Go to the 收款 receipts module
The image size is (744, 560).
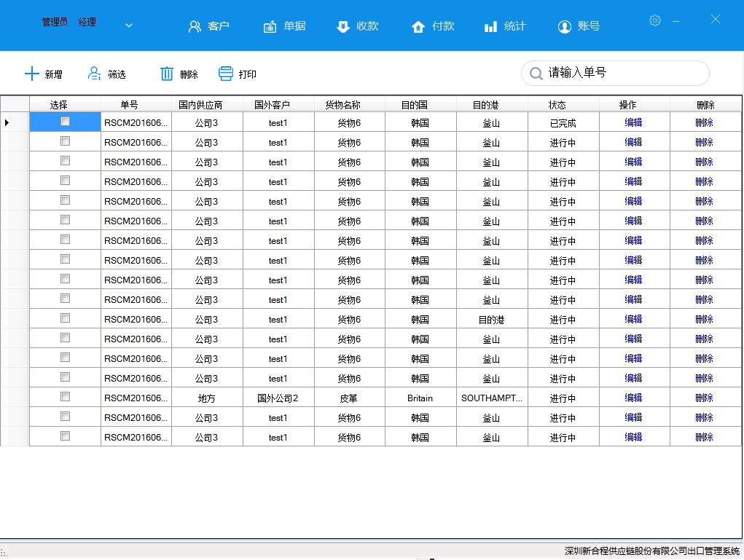(x=358, y=26)
